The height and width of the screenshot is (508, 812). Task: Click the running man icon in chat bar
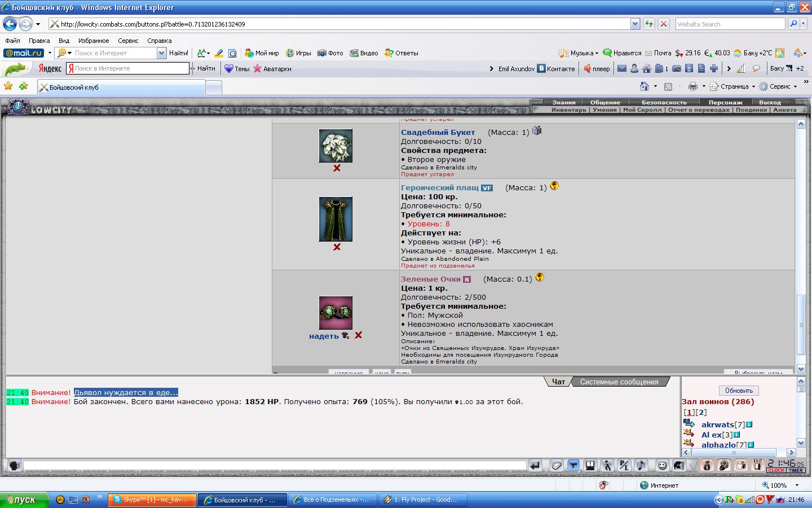(607, 466)
